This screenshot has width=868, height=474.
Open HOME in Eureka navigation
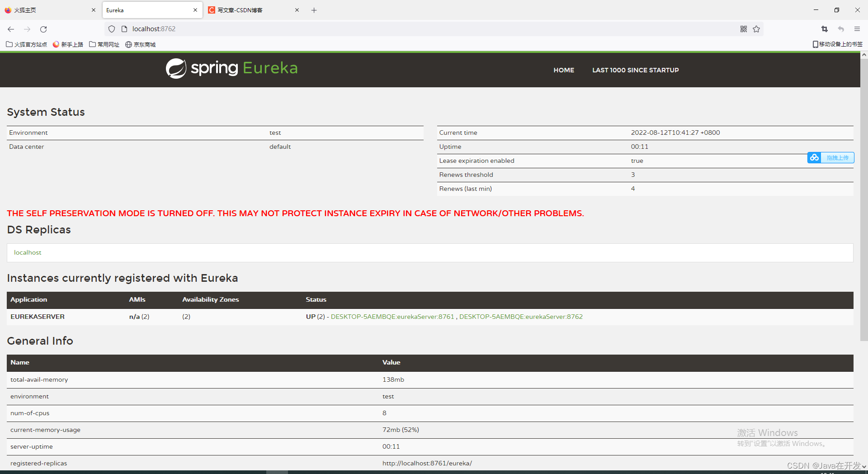click(x=564, y=70)
